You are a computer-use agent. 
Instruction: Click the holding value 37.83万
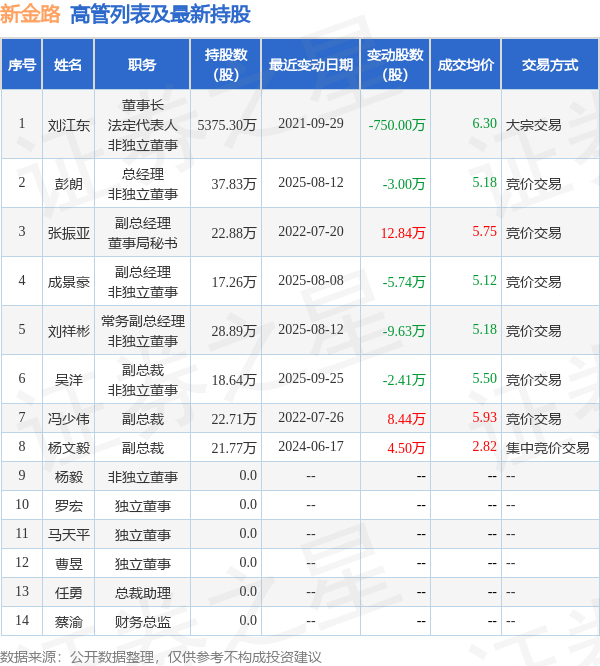tap(234, 184)
